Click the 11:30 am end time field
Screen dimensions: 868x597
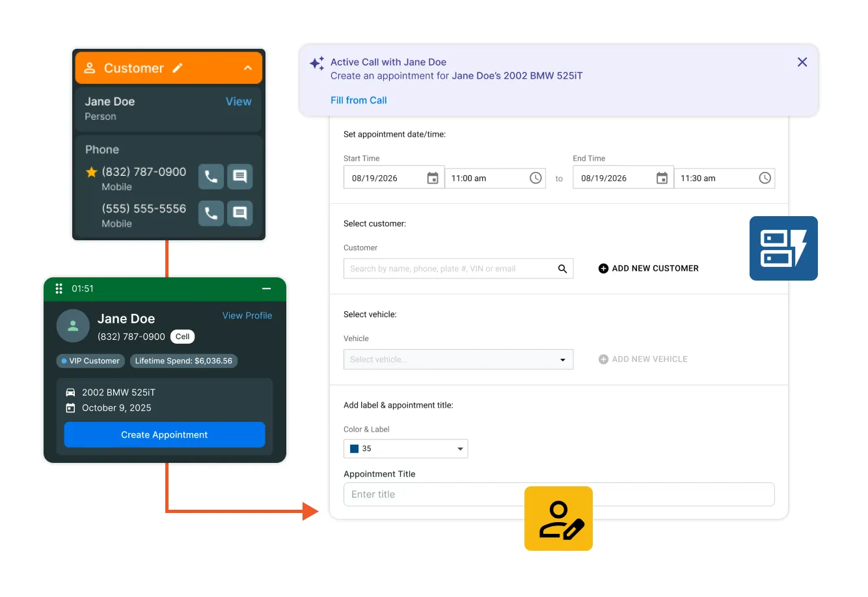pos(724,178)
